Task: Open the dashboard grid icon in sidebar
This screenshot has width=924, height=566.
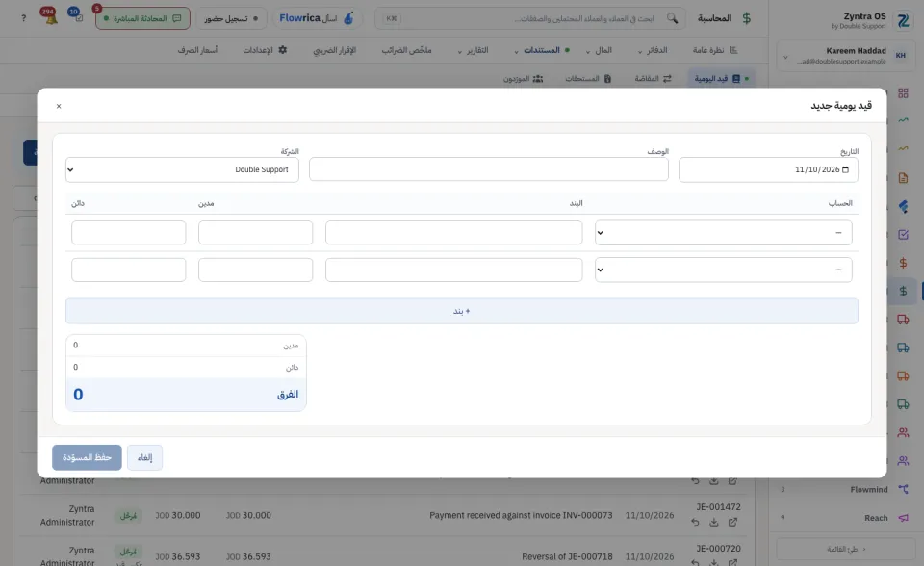Action: tap(903, 93)
